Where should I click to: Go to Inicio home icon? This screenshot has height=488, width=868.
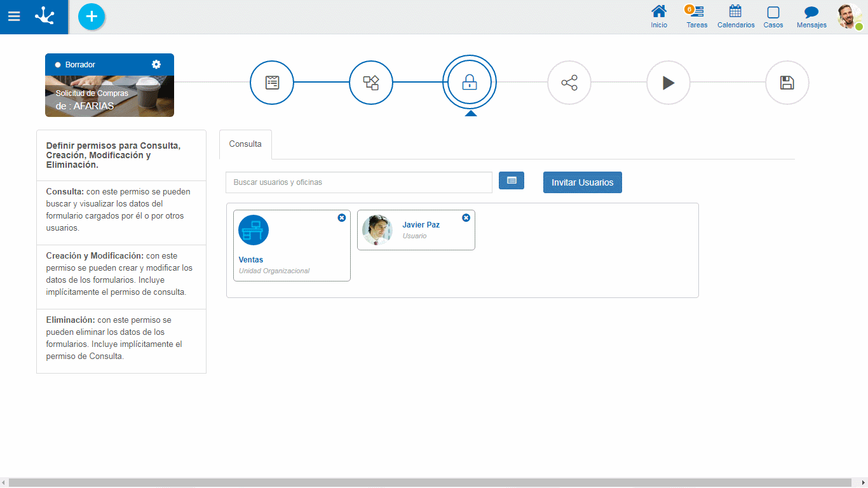point(659,17)
